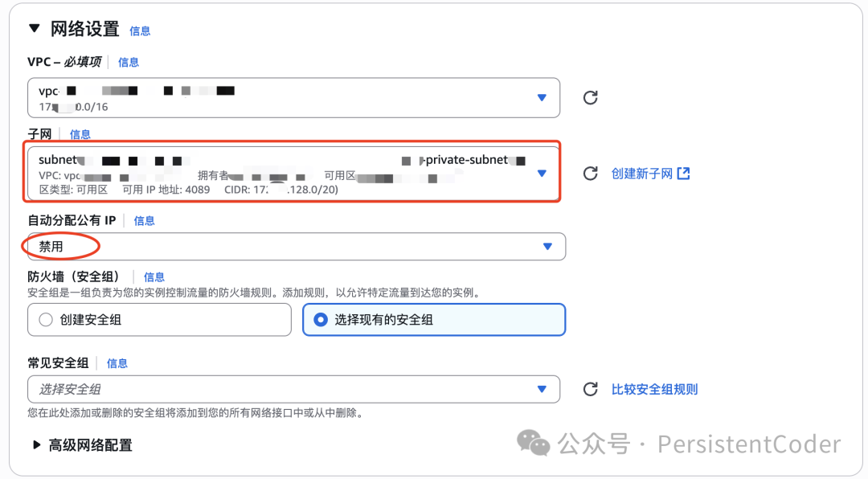Open 信息 link next to 常见安全组
The image size is (868, 479).
click(x=117, y=363)
